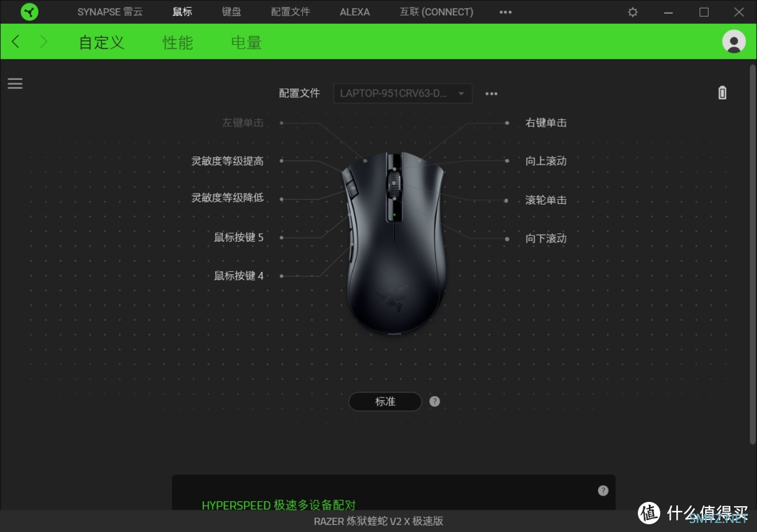757x532 pixels.
Task: Open the ALEXA menu item
Action: point(355,12)
